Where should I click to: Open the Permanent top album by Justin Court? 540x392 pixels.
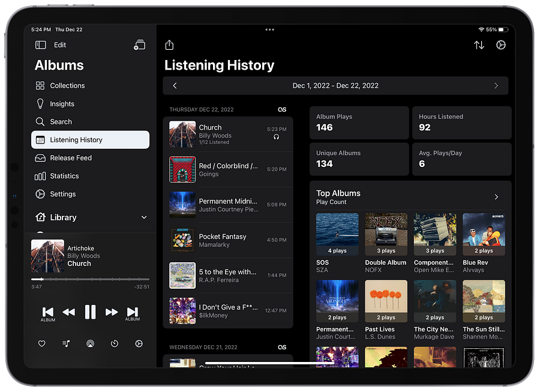tap(337, 310)
